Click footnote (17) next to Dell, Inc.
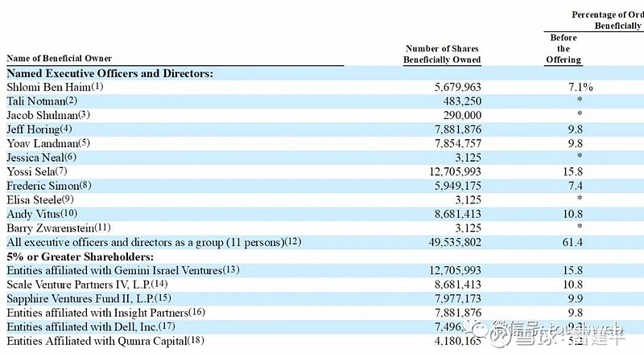 167,326
